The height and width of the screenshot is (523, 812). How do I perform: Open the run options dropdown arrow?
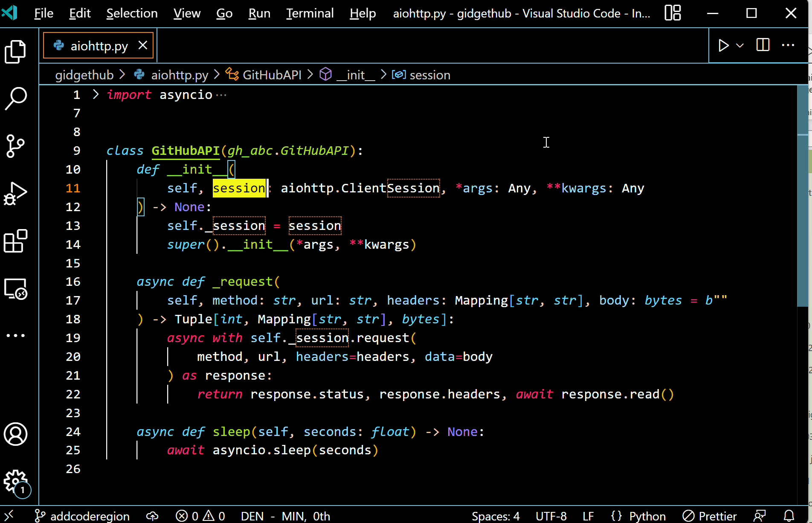[740, 45]
